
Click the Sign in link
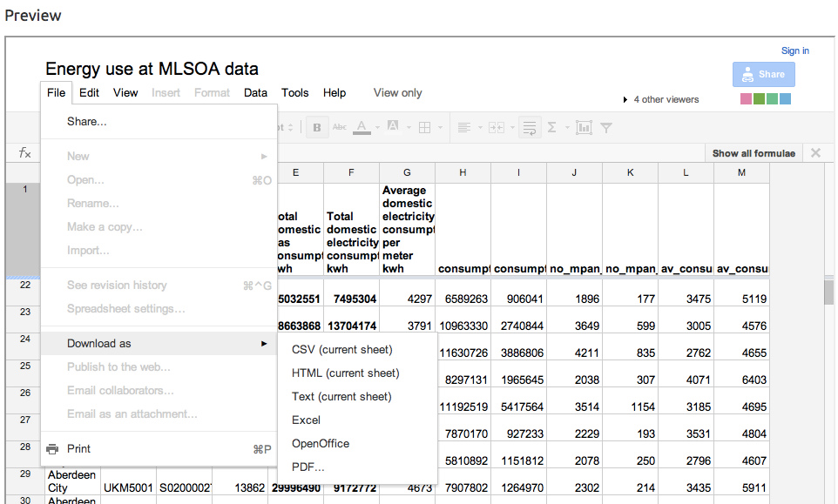(x=795, y=50)
